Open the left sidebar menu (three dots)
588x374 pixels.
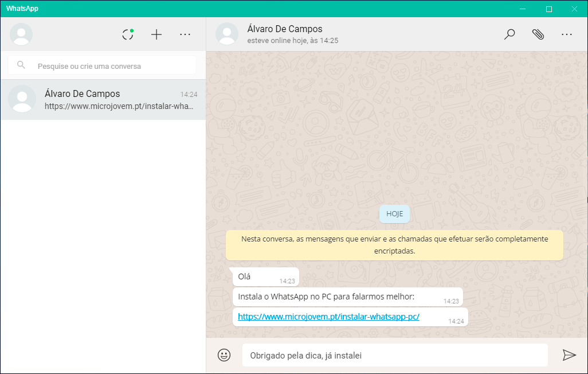(185, 34)
